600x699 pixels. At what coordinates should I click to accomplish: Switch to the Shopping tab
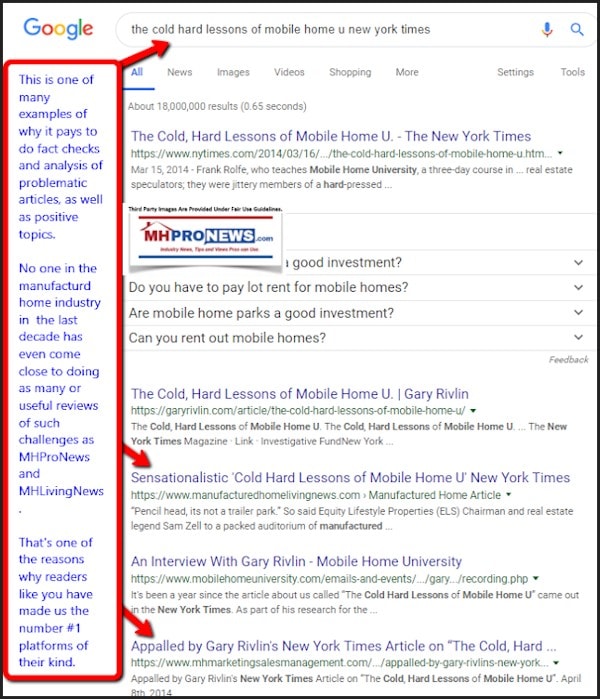point(350,72)
